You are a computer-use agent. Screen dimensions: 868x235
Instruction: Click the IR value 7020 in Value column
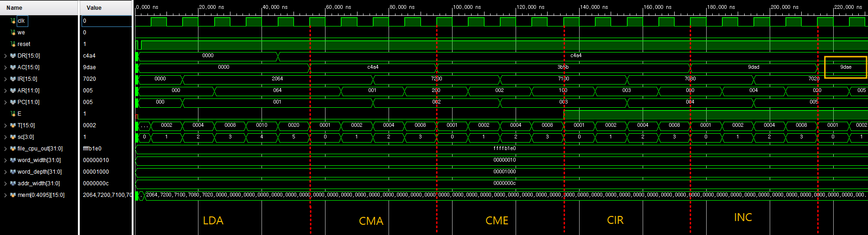pos(89,79)
